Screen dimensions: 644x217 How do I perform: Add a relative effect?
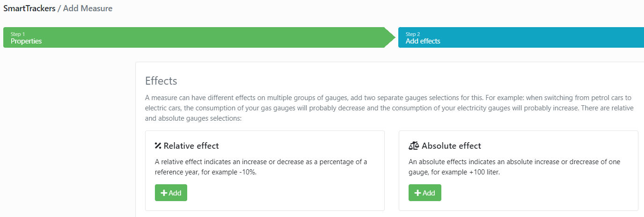tap(171, 193)
